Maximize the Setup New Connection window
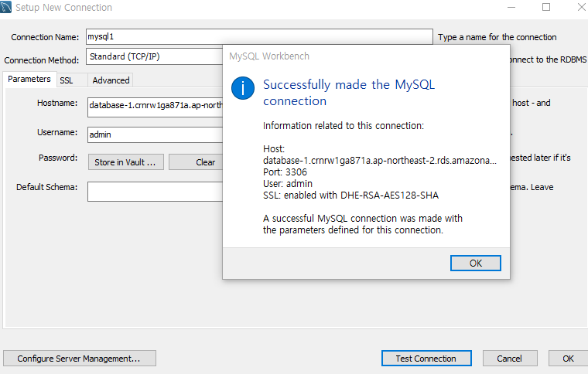Viewport: 588px width, 374px height. [546, 7]
